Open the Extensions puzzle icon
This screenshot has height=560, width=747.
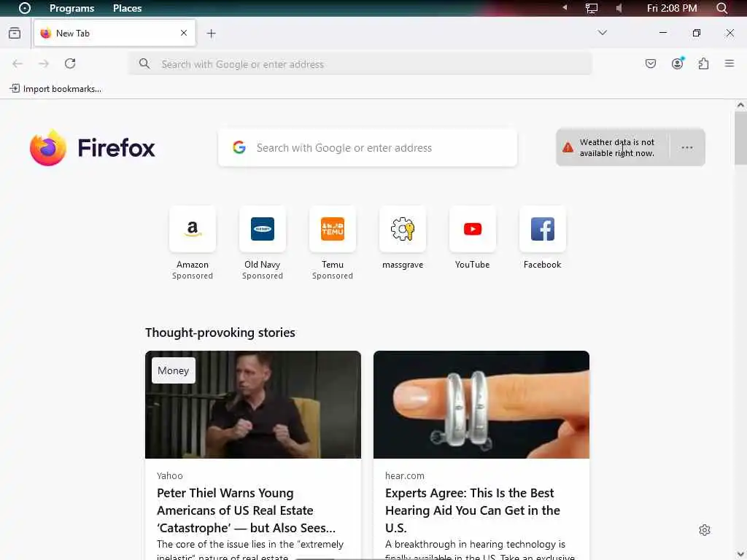pyautogui.click(x=703, y=64)
